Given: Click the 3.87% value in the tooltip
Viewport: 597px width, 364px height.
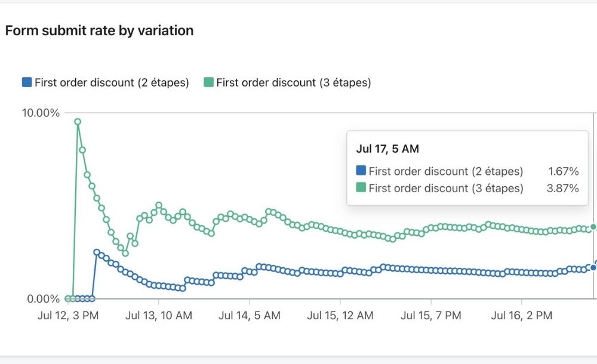Looking at the screenshot, I should [x=563, y=188].
